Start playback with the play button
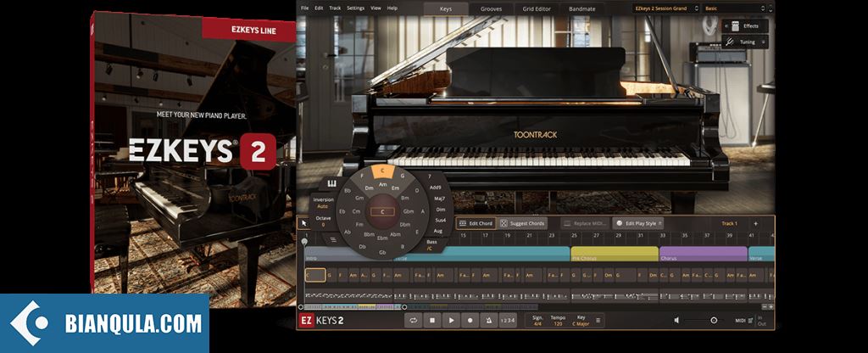 point(451,320)
